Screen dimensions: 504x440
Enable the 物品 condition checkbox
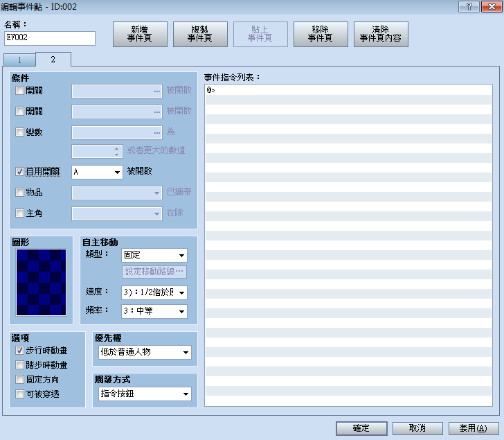point(19,193)
